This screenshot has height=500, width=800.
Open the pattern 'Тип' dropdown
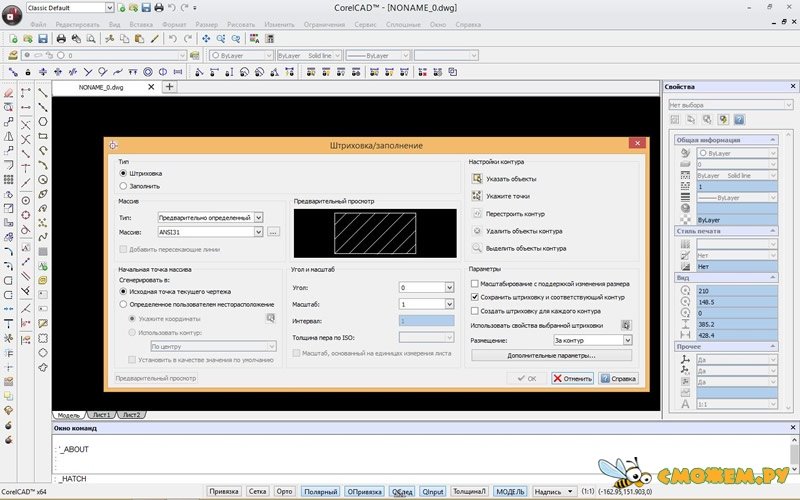[258, 217]
